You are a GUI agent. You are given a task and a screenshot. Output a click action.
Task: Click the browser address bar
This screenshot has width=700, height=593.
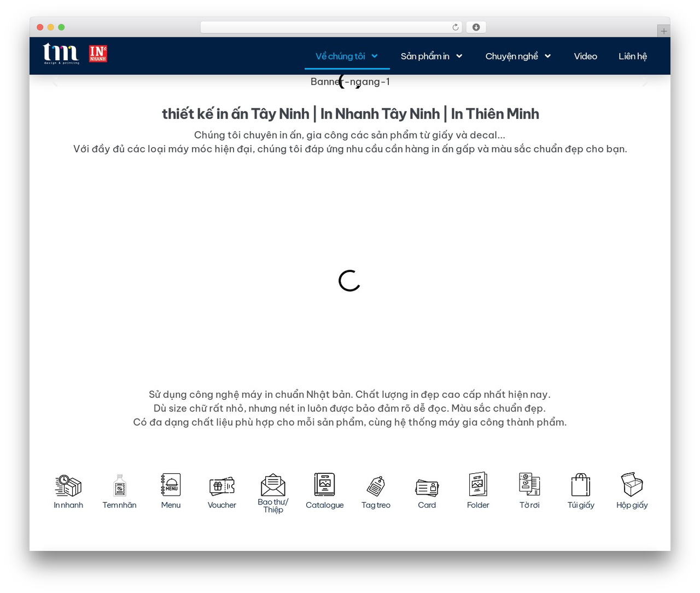tap(331, 27)
